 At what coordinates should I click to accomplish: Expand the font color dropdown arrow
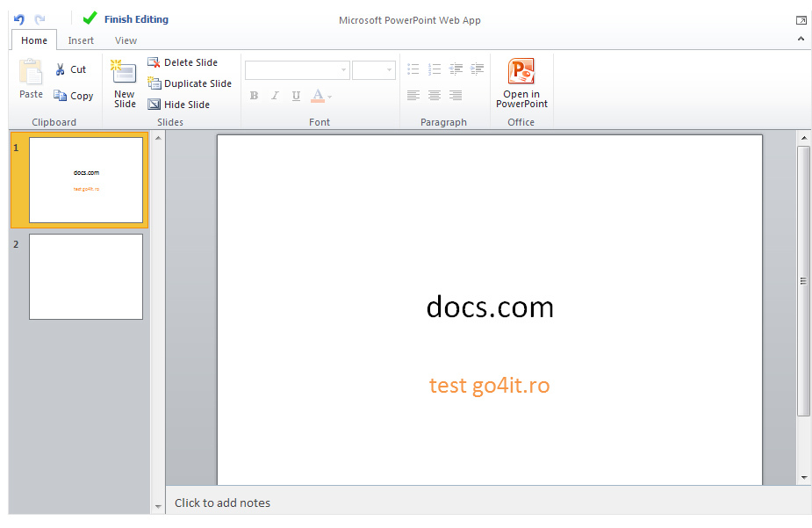click(x=330, y=97)
